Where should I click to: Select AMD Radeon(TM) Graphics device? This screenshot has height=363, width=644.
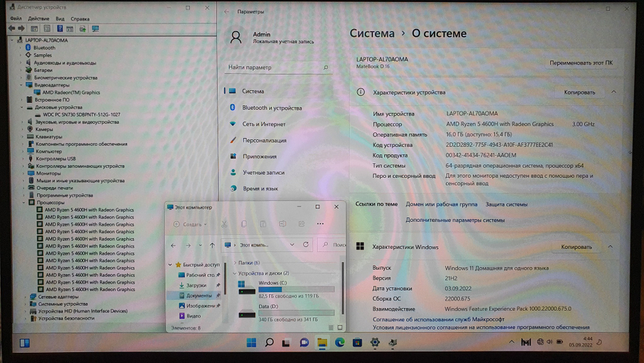click(x=71, y=92)
